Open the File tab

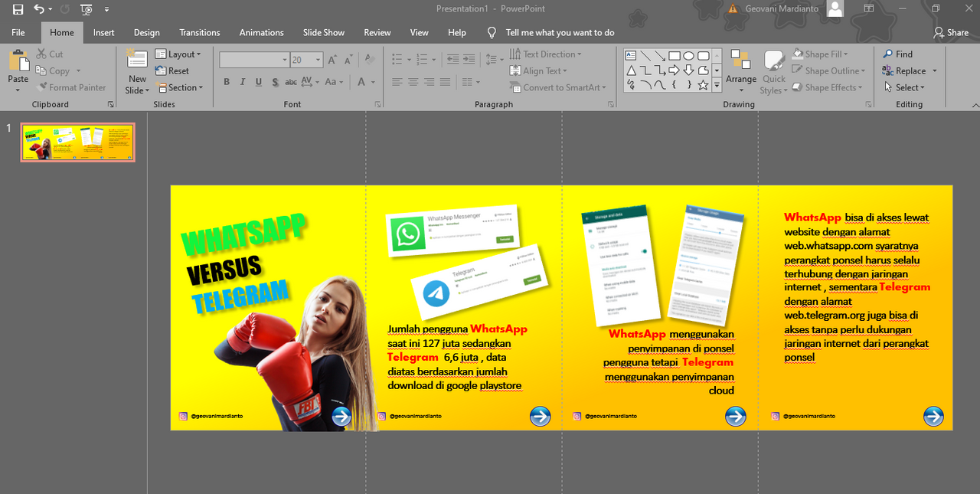pos(18,33)
